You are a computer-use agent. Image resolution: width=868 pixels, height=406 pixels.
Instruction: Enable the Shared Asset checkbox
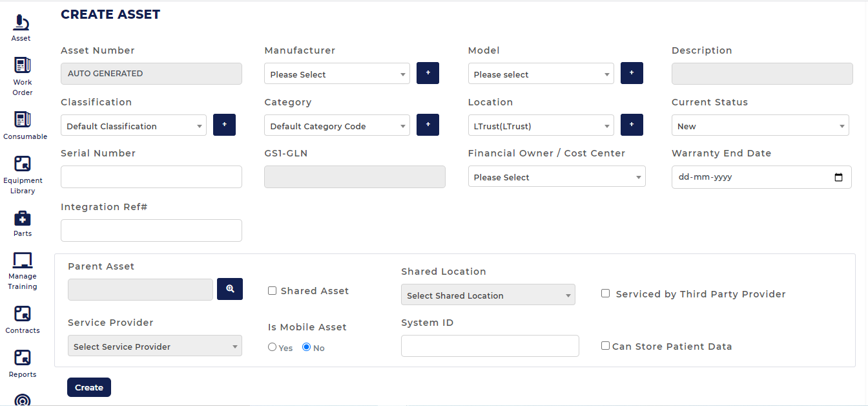(x=272, y=291)
